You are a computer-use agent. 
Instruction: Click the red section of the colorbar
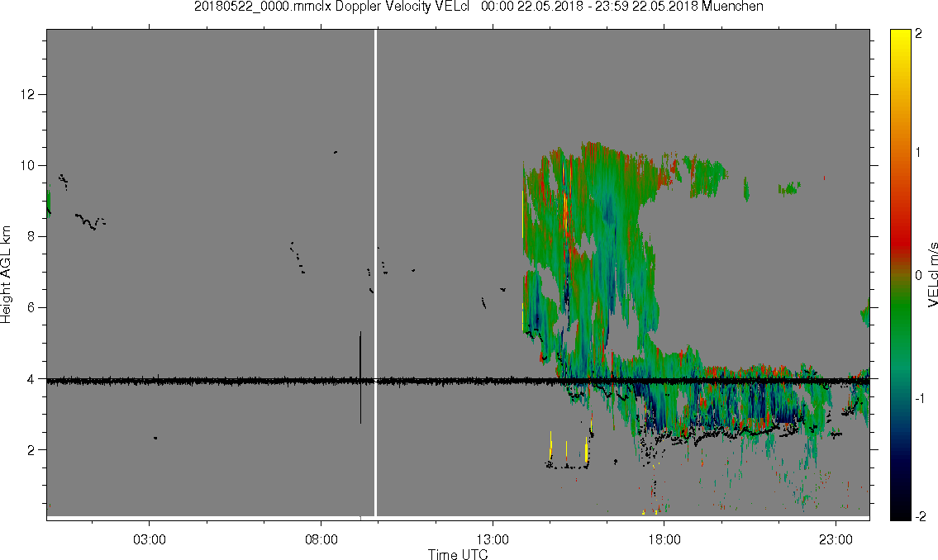tap(900, 239)
